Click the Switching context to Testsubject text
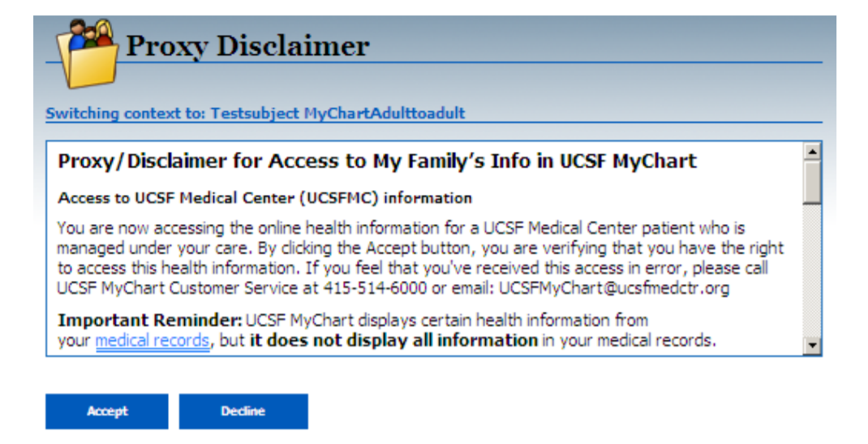 256,113
